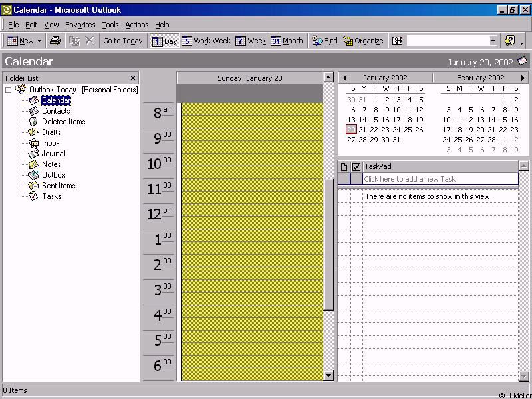Open the Favorites menu
This screenshot has height=399, width=532.
(x=80, y=25)
